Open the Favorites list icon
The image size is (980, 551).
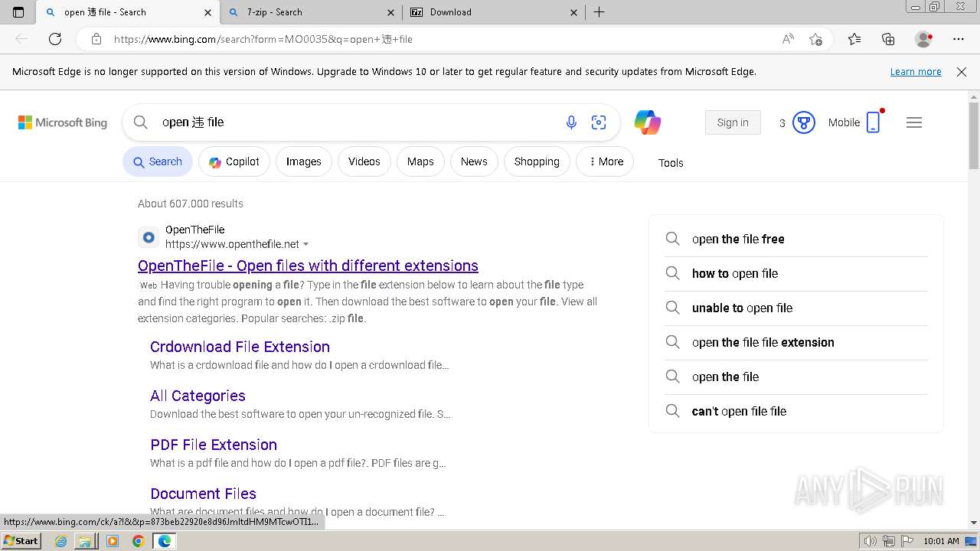854,39
